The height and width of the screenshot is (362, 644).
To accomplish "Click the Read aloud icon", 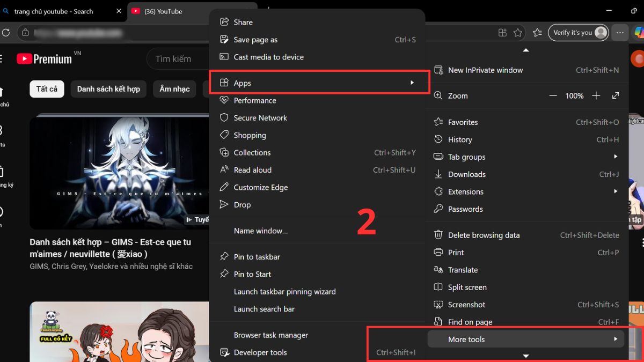I will (x=224, y=169).
